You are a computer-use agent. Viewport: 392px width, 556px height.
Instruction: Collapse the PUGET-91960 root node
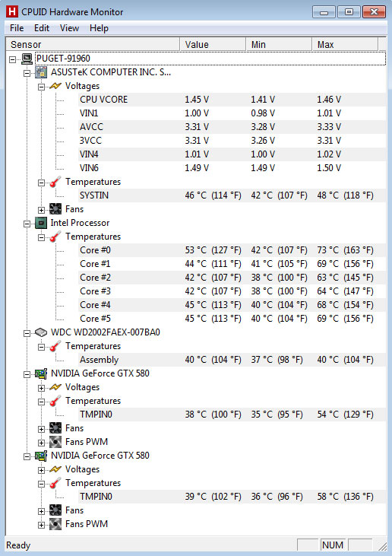13,59
